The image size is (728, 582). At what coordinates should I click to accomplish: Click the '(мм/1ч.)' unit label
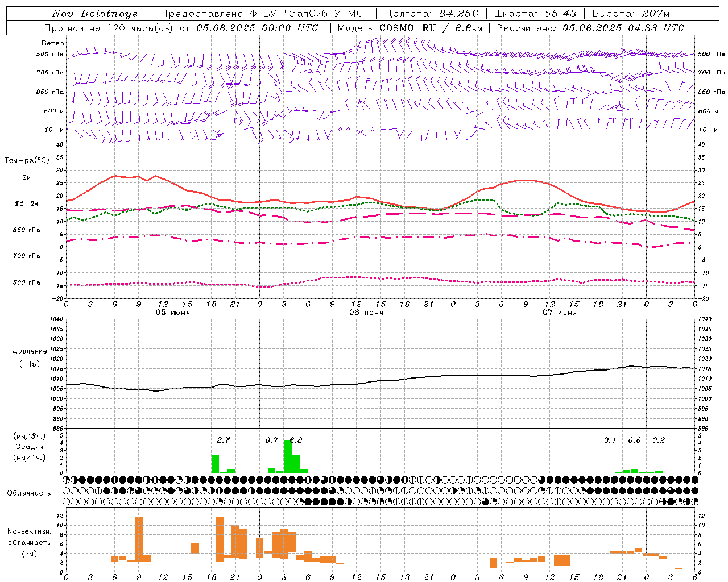(29, 458)
